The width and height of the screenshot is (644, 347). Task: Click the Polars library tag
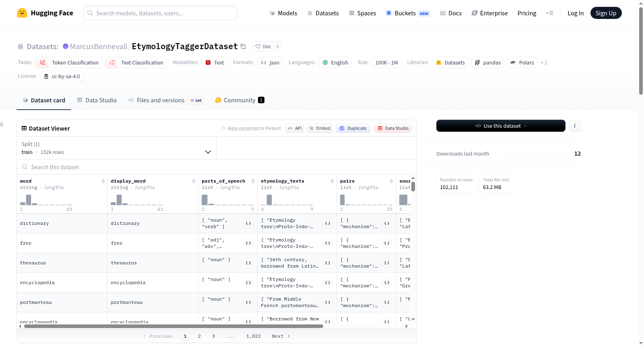pos(522,62)
